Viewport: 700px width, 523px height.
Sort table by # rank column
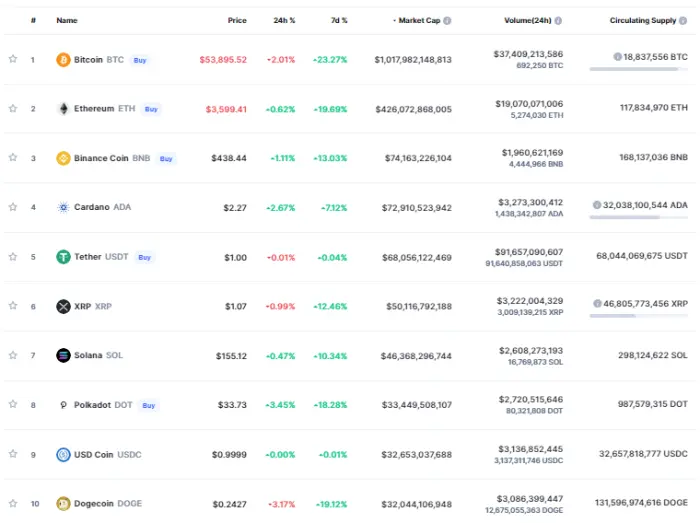click(33, 21)
